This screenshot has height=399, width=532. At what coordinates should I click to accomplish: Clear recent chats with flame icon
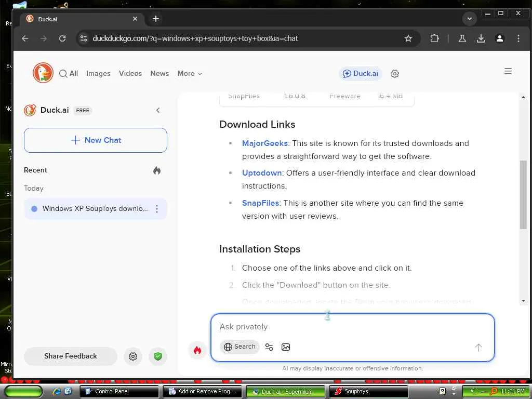[157, 170]
